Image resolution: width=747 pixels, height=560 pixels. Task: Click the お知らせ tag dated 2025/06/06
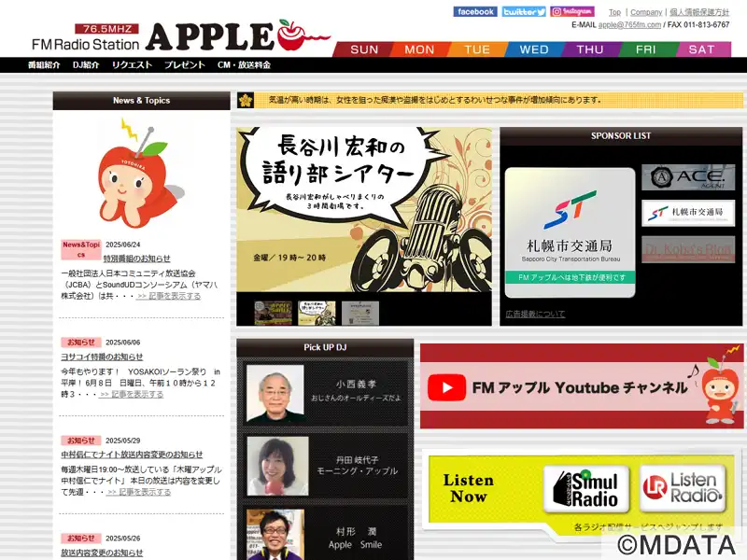[81, 343]
